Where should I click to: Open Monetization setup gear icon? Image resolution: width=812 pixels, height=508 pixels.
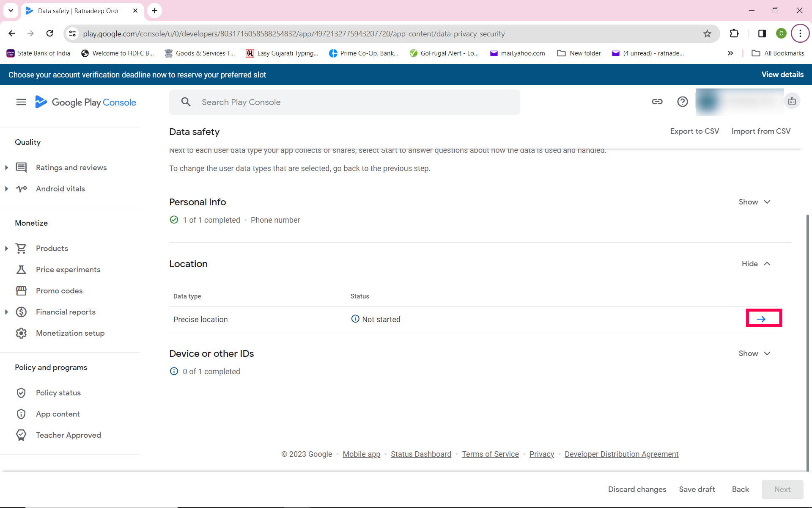pyautogui.click(x=21, y=333)
